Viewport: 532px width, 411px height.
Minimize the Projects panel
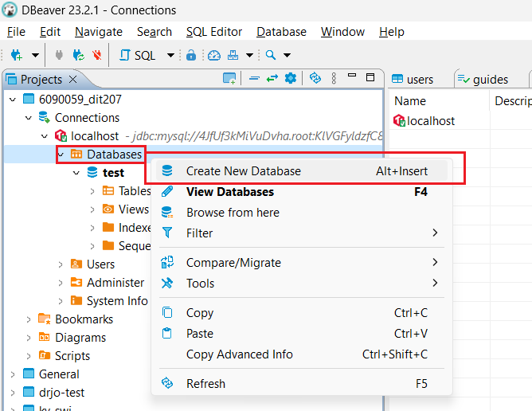click(x=352, y=76)
